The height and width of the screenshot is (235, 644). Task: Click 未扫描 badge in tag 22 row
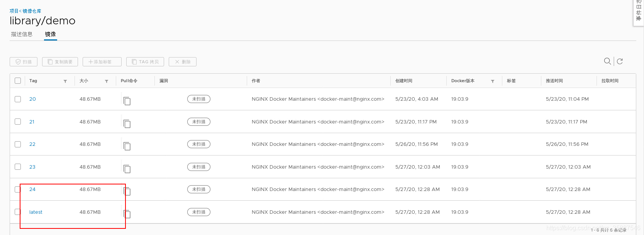tap(199, 144)
